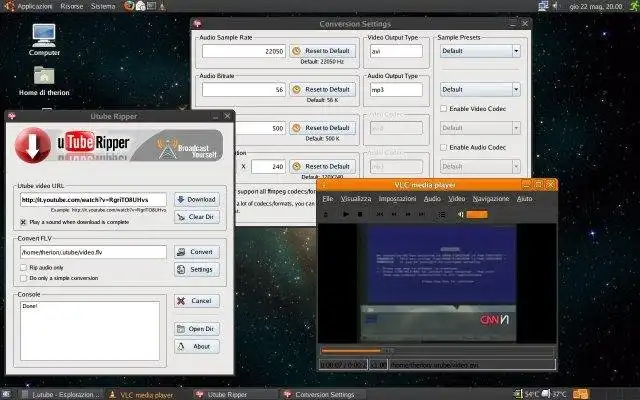Click the logout running-man icon in top panel

coord(634,6)
